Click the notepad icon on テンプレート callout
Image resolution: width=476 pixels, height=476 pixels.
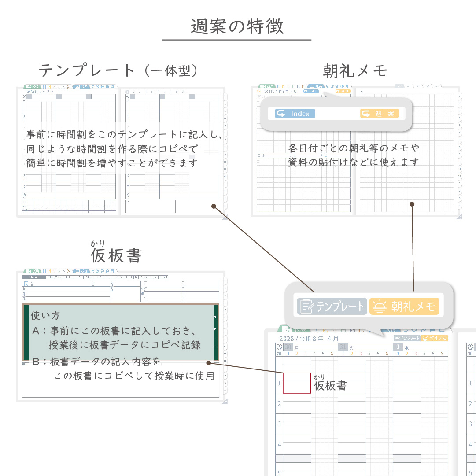tap(306, 306)
